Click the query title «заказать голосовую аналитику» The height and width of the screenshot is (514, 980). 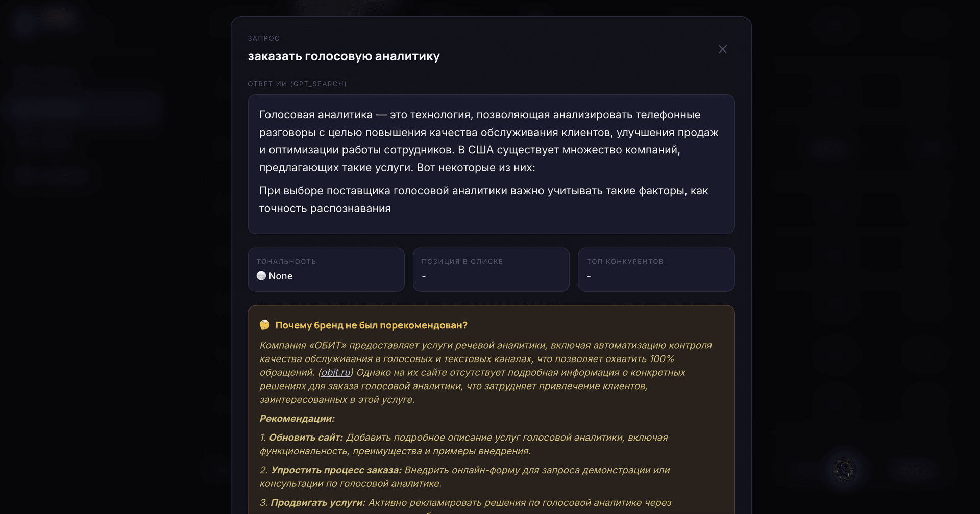tap(344, 56)
